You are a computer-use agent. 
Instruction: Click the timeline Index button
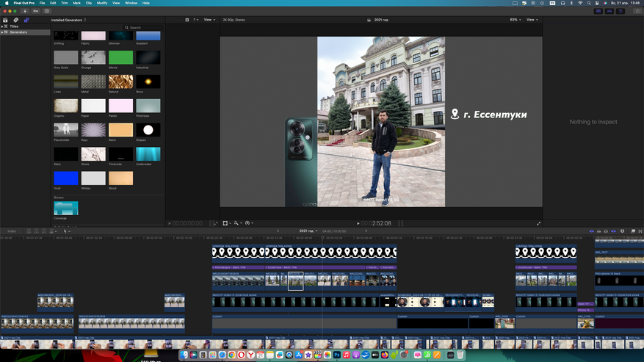pyautogui.click(x=11, y=231)
